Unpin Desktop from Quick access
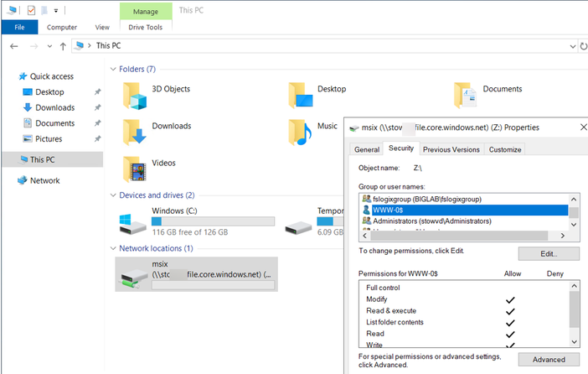Viewport: 588px width, 374px height. coord(97,92)
